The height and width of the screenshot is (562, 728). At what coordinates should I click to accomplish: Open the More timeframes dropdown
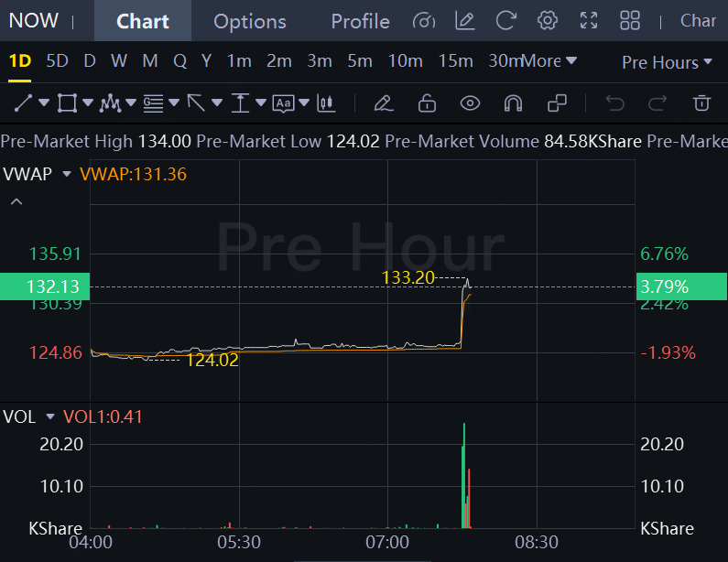click(549, 61)
